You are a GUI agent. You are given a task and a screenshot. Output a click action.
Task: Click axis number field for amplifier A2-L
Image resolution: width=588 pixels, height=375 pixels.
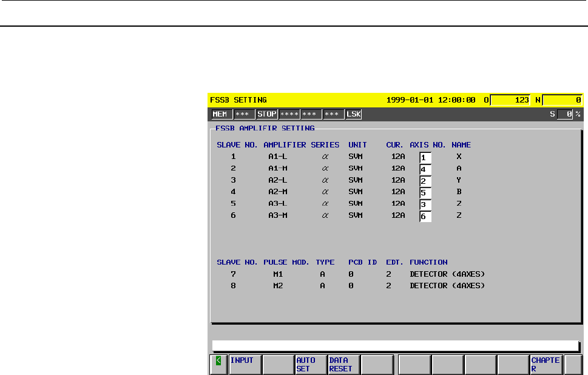[x=425, y=181]
